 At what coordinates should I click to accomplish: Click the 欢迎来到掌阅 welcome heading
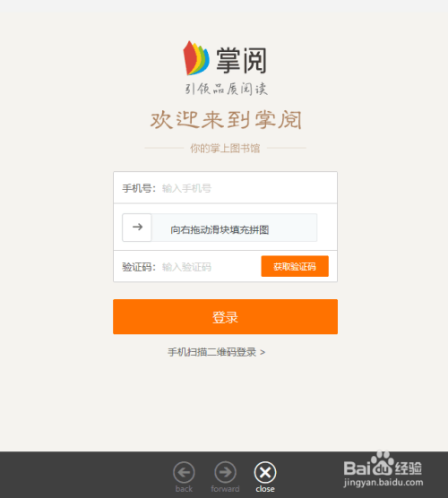[x=226, y=120]
